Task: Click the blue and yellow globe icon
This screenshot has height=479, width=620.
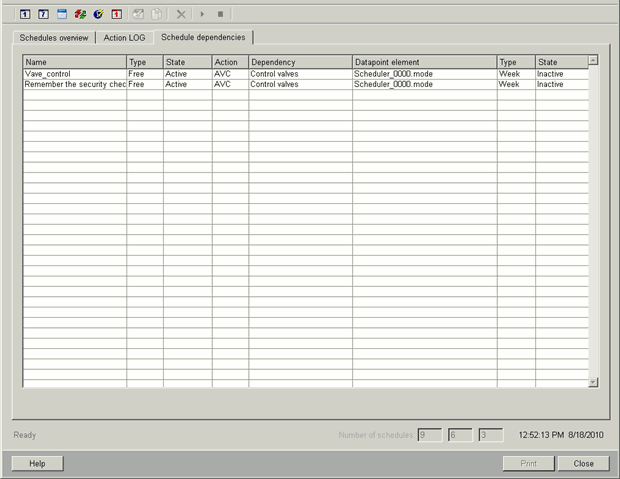Action: pos(98,14)
